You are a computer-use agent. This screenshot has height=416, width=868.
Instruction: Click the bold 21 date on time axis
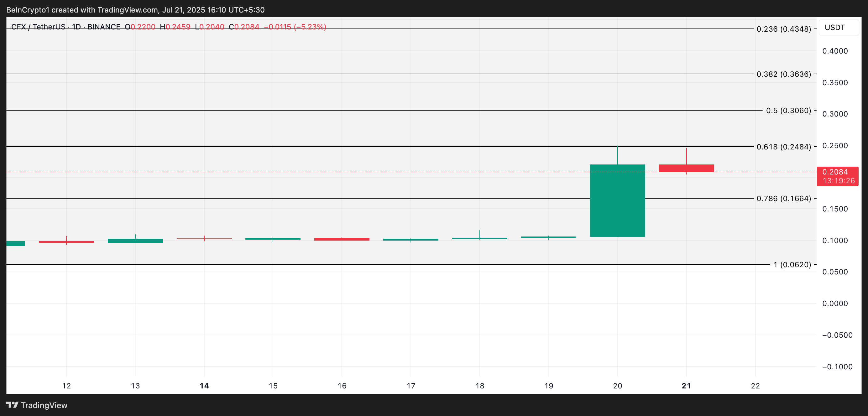click(686, 386)
